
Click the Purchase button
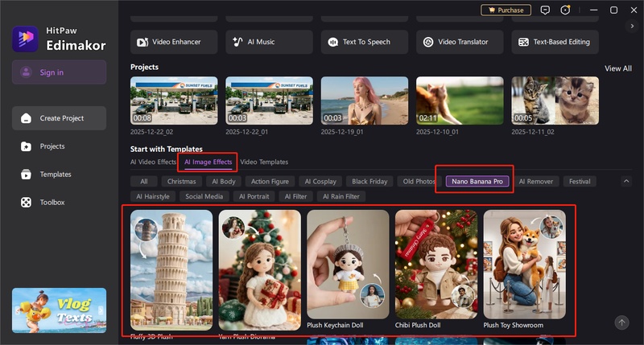(506, 10)
